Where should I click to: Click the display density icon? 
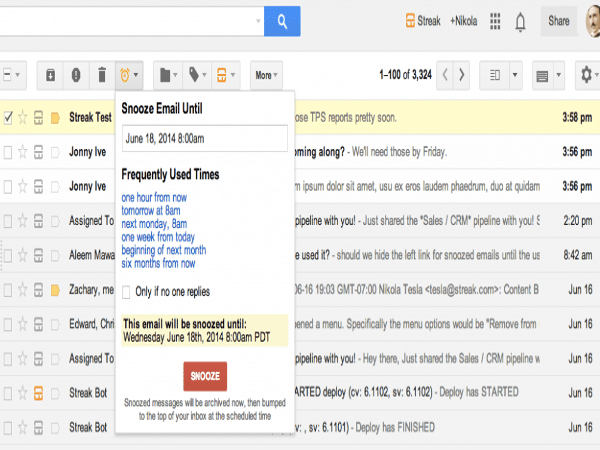pyautogui.click(x=542, y=76)
